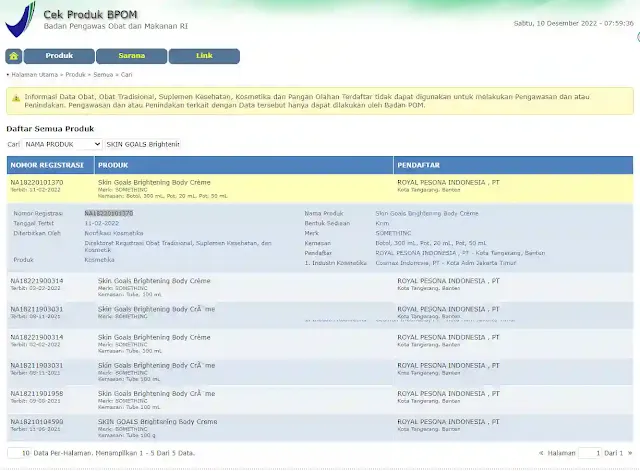Screen dimensions: 640x471
Task: Click the Cek Produk BPOM title
Action: pos(90,15)
